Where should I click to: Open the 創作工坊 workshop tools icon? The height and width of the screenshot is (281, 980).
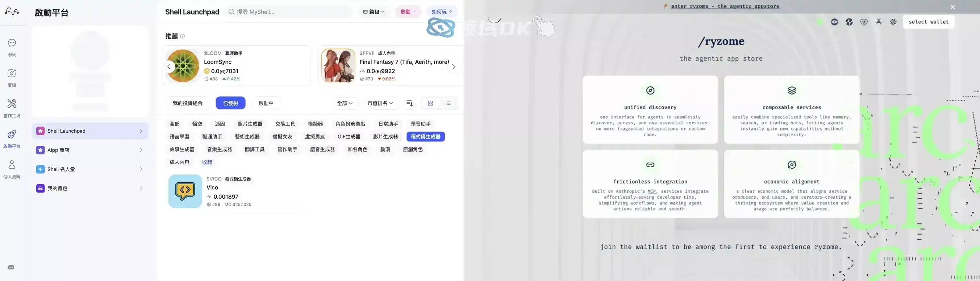coord(12,104)
